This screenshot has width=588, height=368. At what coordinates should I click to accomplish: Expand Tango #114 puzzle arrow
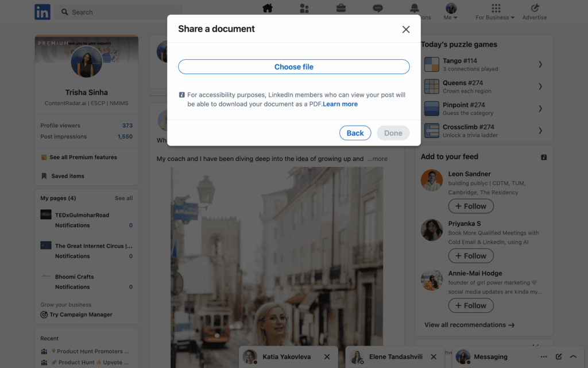(540, 64)
